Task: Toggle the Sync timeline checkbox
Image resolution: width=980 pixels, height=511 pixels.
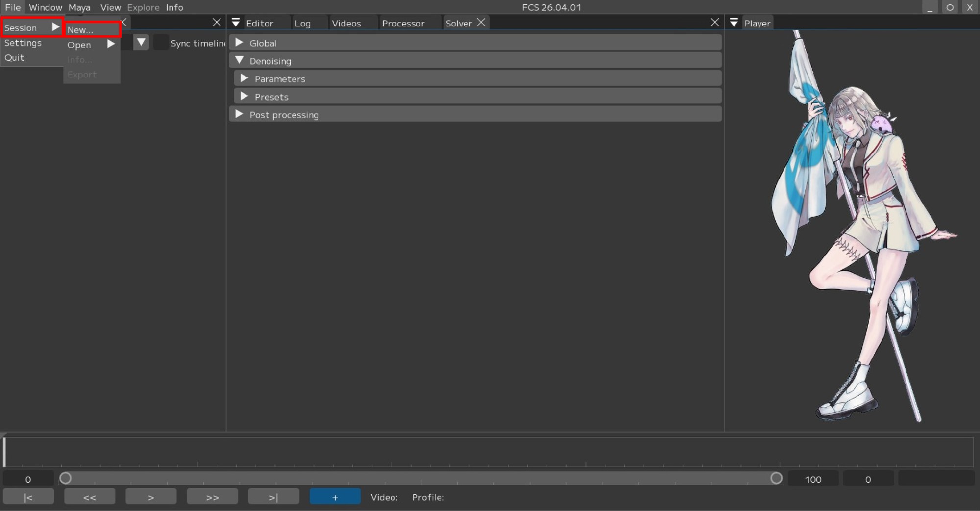Action: [x=161, y=43]
